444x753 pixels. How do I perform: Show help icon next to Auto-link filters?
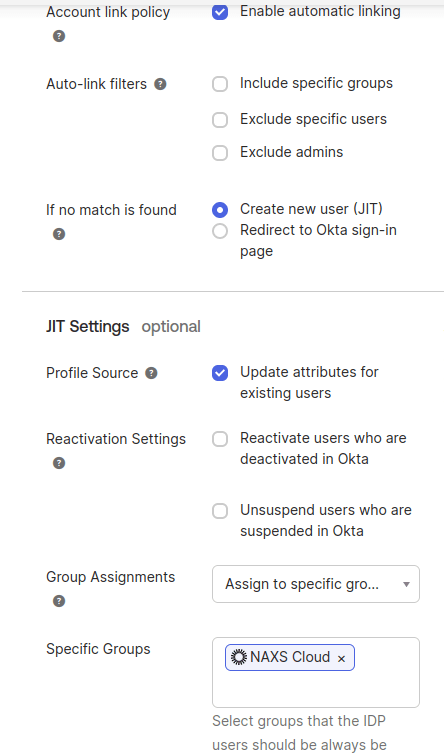(160, 84)
